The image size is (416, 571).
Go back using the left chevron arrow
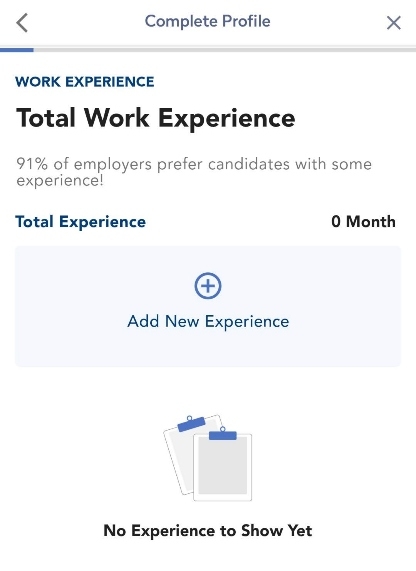click(22, 23)
